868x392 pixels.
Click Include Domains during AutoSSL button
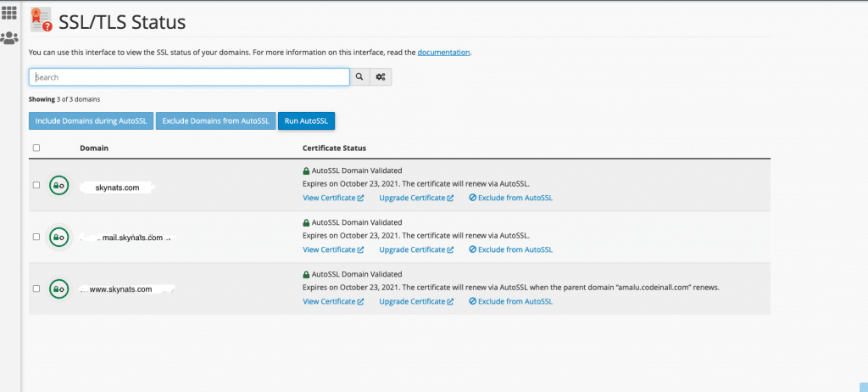click(x=91, y=120)
